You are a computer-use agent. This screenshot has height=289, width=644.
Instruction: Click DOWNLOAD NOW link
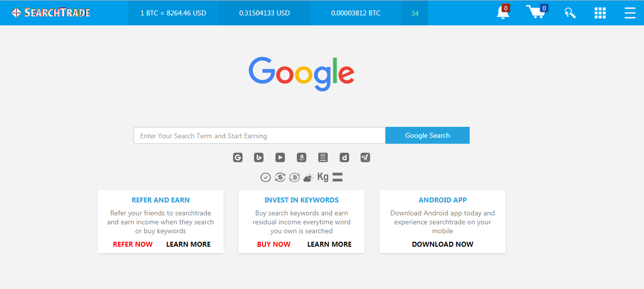click(x=443, y=244)
